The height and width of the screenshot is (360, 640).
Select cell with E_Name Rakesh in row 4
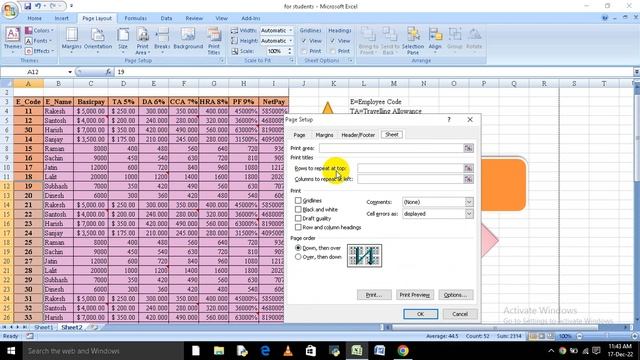pos(58,111)
